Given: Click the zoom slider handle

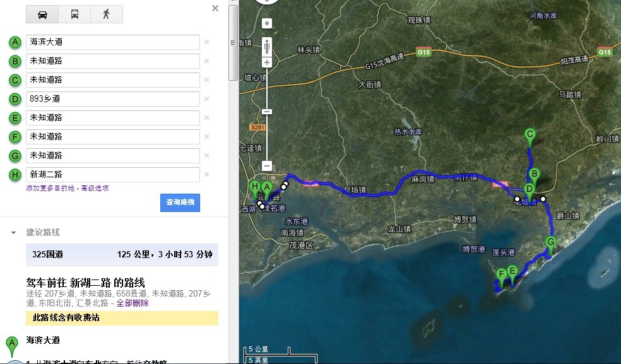Looking at the screenshot, I should pyautogui.click(x=267, y=112).
